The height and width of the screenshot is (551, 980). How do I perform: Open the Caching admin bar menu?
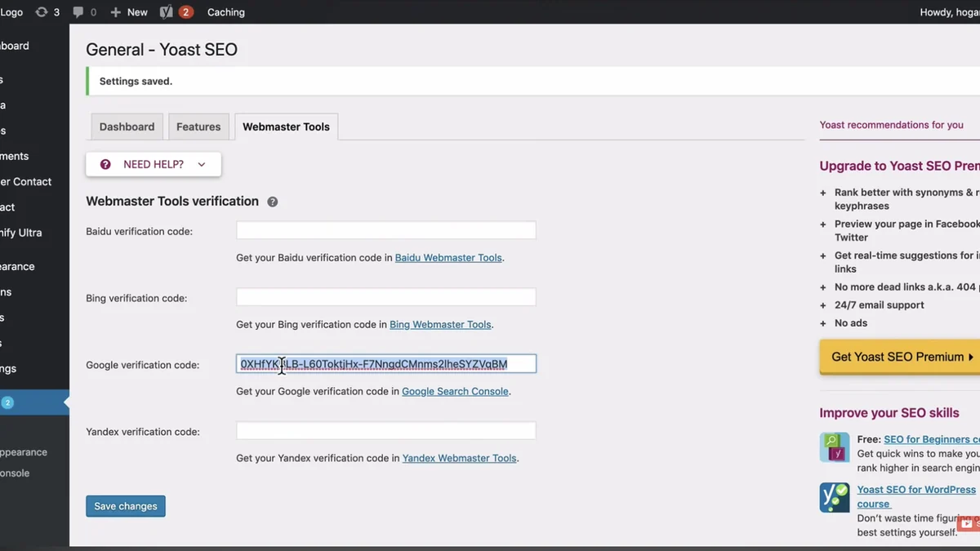[226, 12]
